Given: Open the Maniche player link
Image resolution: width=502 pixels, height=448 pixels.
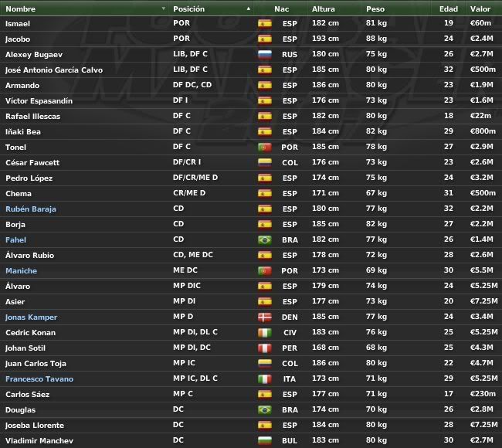Looking at the screenshot, I should click(21, 270).
